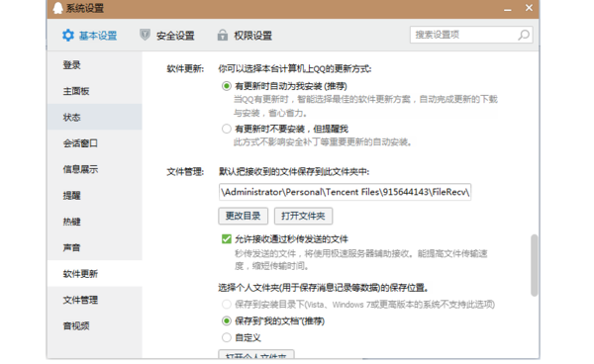Click the 系统设置 window title text

(x=85, y=8)
